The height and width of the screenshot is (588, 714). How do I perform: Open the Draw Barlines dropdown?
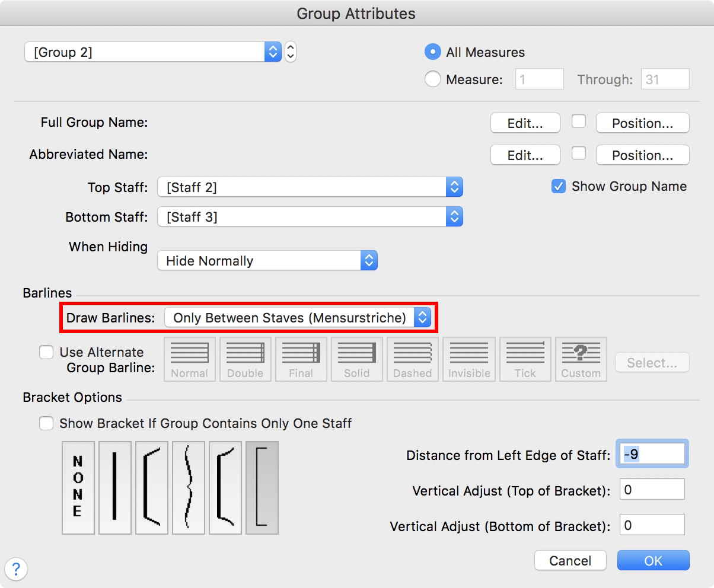[298, 318]
